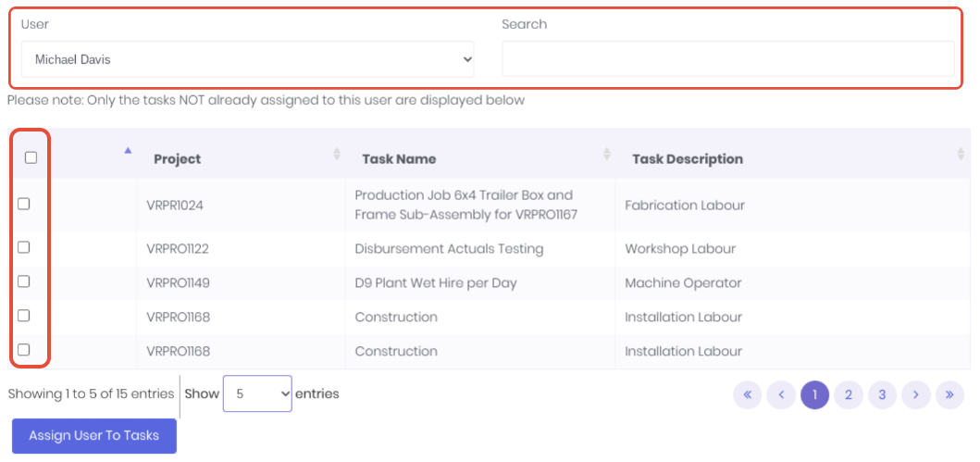Click Showing 1 to 5 of 15 entries

(x=92, y=393)
